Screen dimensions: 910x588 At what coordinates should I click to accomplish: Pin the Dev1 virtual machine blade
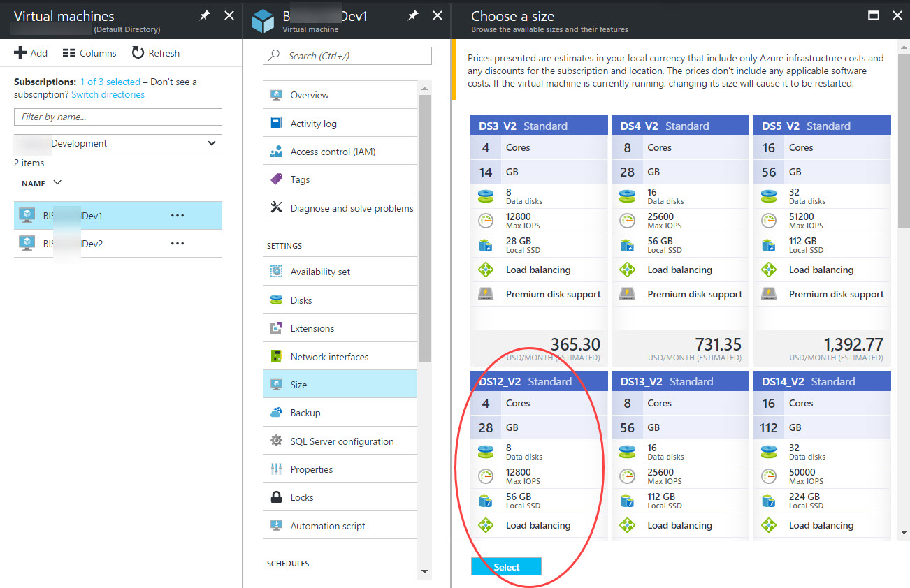[x=413, y=15]
